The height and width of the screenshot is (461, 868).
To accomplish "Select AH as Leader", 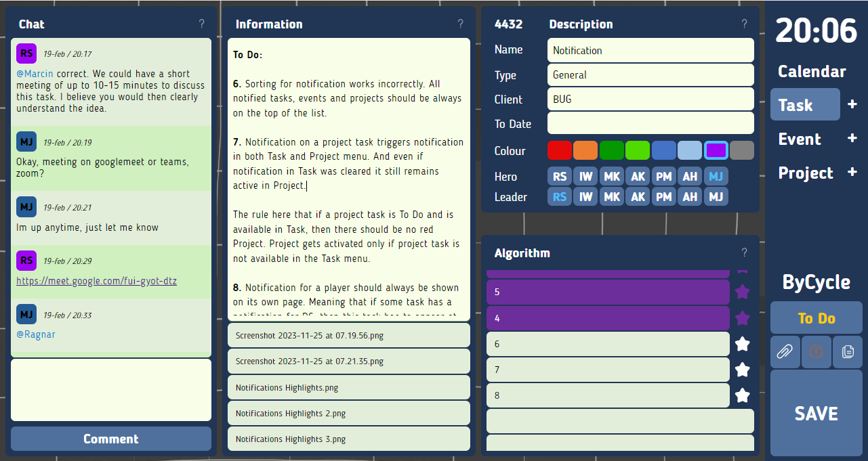I will [690, 197].
